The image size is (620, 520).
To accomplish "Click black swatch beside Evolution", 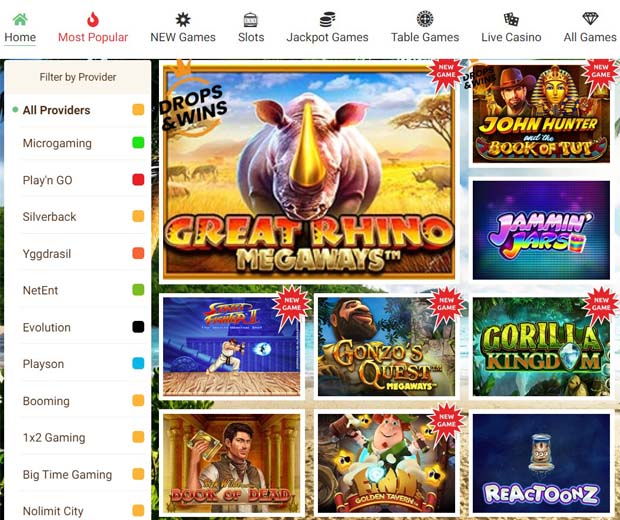I will tap(138, 327).
